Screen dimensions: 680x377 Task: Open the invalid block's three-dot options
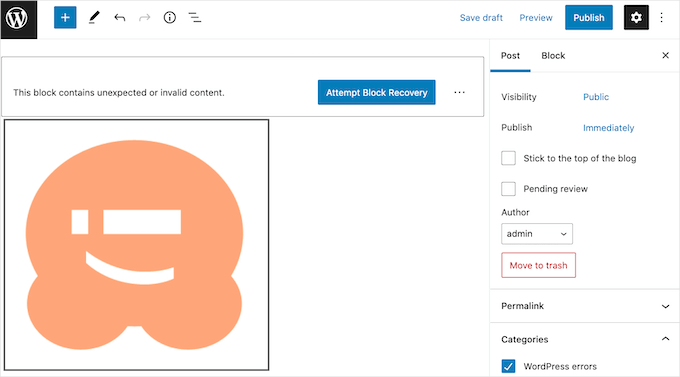459,92
